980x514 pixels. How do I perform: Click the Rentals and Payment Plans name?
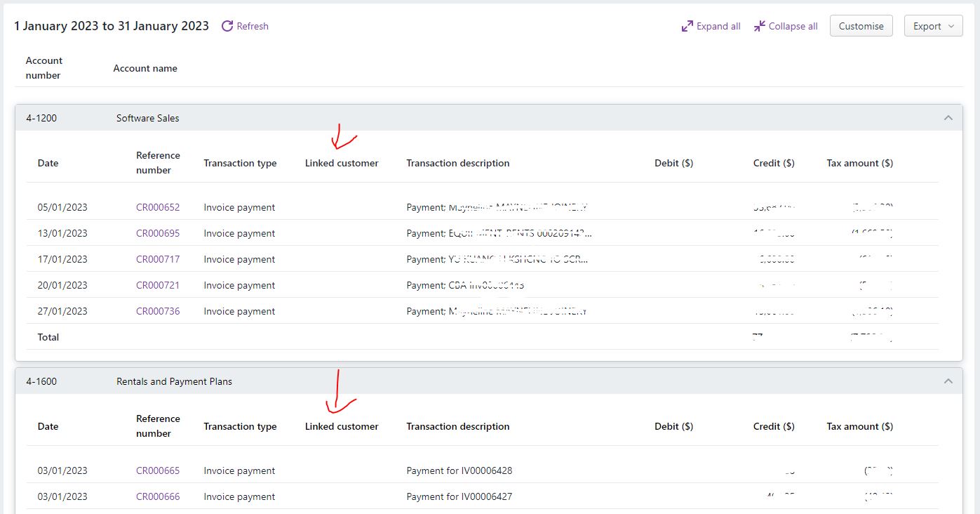(174, 381)
